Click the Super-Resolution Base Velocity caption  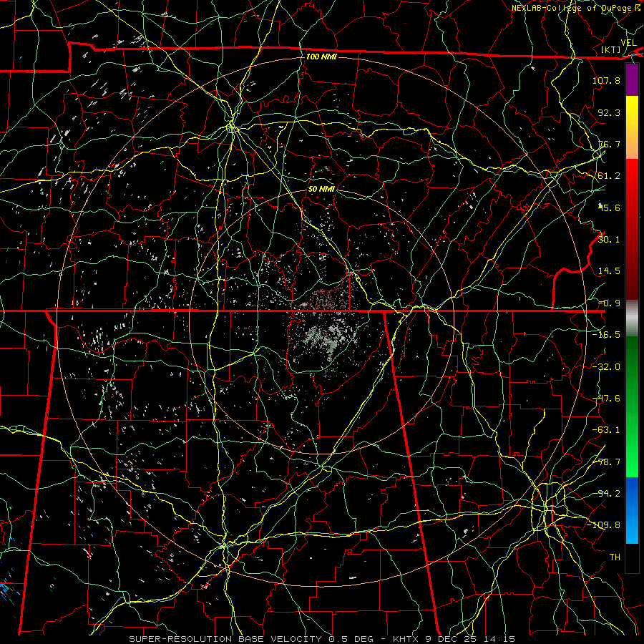321,639
